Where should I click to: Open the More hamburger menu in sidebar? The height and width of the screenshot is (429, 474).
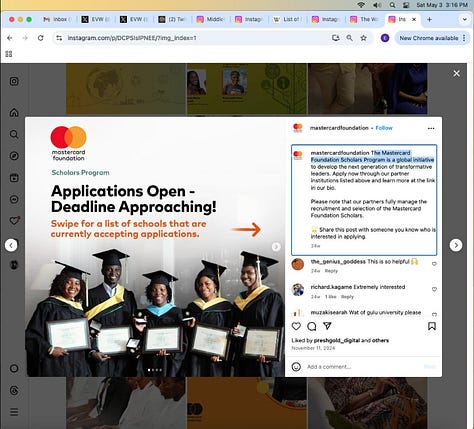click(x=14, y=412)
